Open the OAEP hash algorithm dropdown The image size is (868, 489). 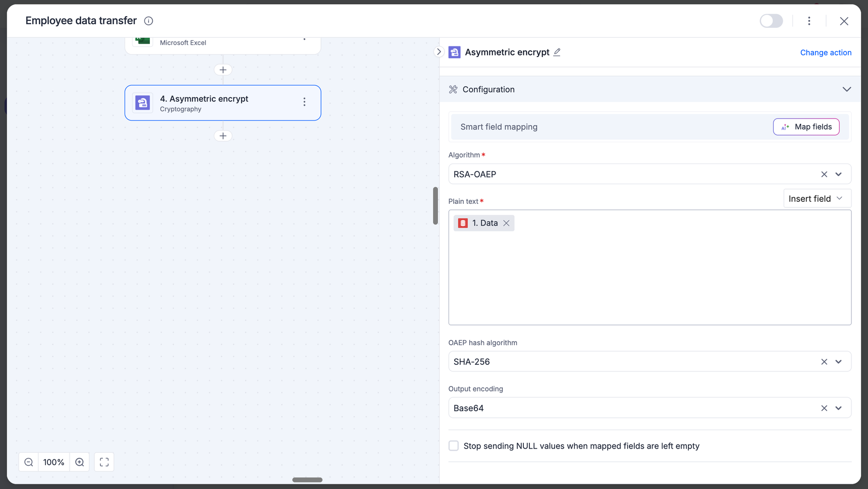tap(839, 362)
